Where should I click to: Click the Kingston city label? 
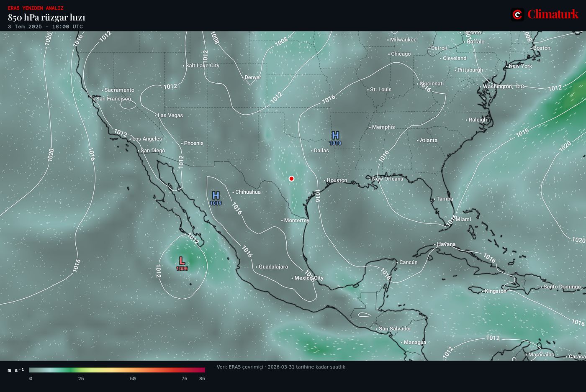coord(495,291)
